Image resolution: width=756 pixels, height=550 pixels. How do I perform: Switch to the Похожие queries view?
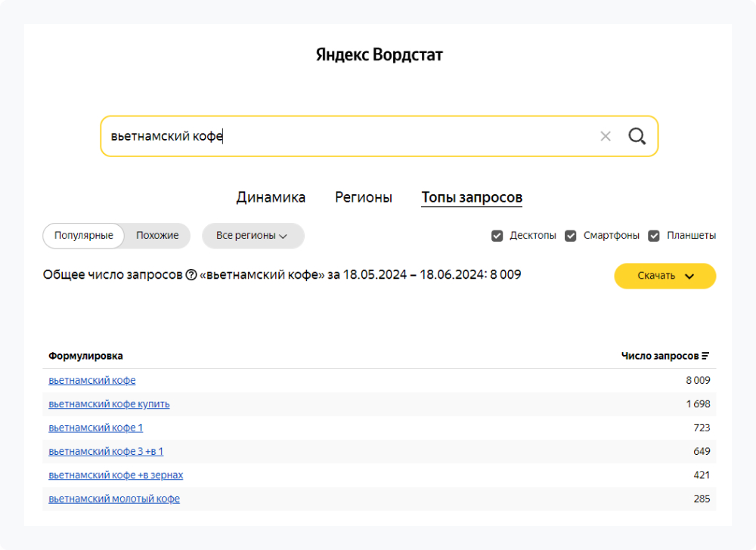point(156,236)
